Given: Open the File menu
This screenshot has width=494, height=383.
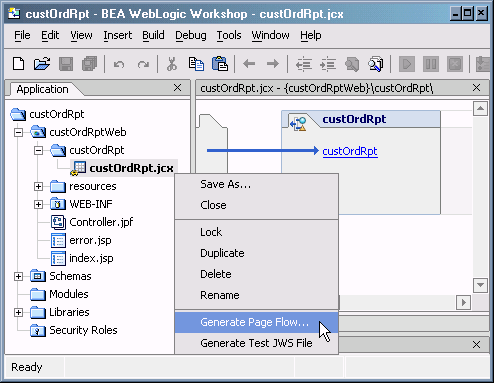Looking at the screenshot, I should point(22,35).
